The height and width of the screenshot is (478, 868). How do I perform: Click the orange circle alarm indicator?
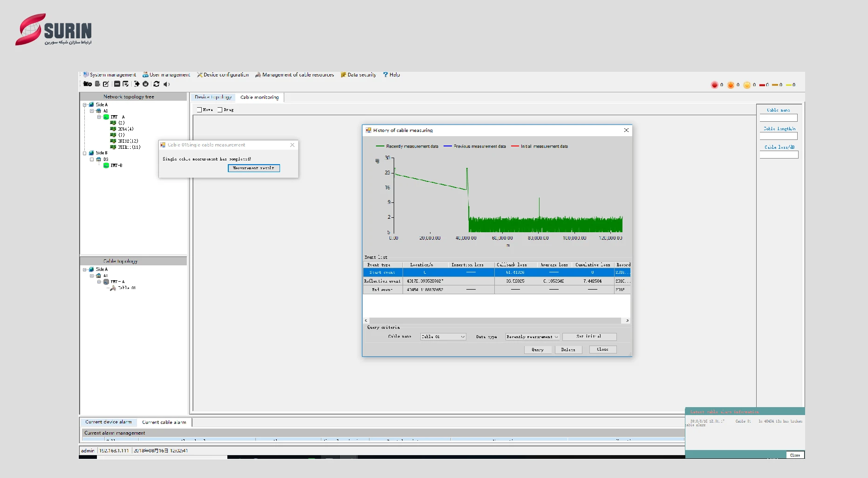pyautogui.click(x=731, y=85)
